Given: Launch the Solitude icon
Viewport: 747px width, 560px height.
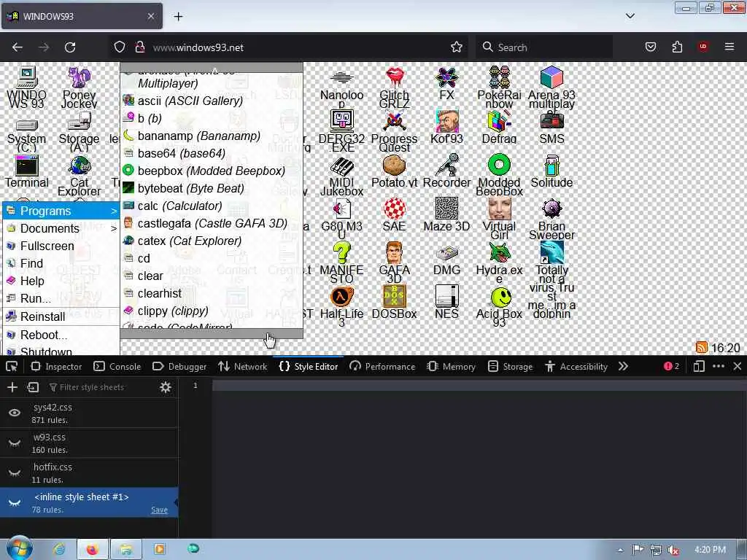Looking at the screenshot, I should tap(551, 171).
